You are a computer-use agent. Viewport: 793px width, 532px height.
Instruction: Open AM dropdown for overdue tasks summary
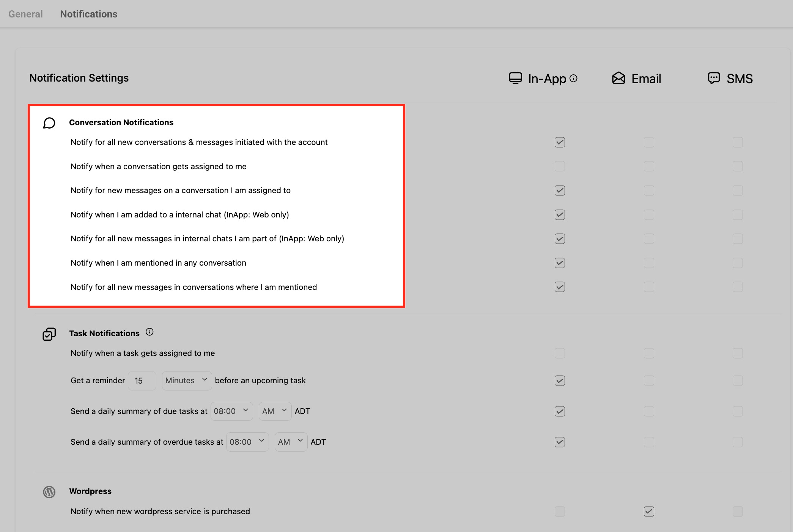pos(291,442)
